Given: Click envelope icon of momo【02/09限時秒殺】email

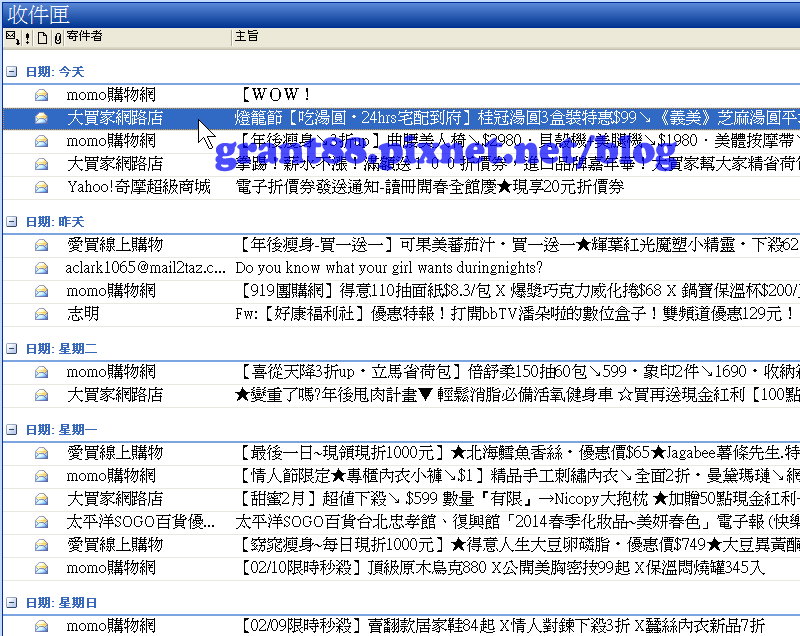Looking at the screenshot, I should (x=41, y=626).
